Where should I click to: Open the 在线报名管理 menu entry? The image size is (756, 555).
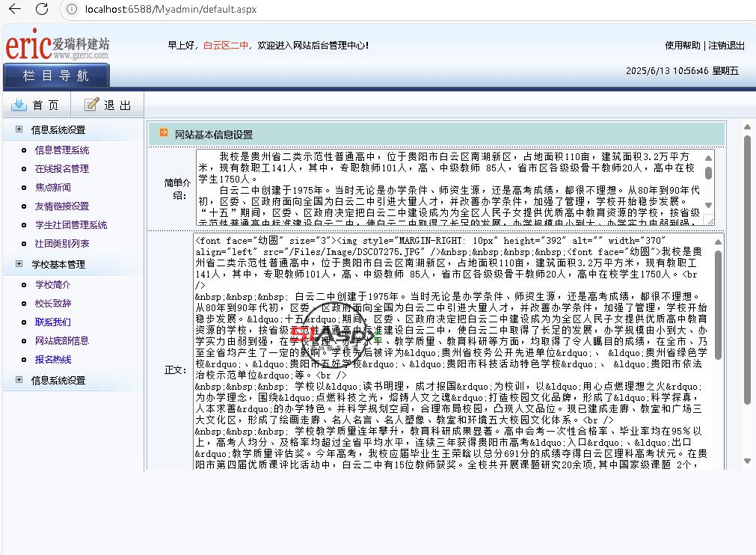coord(62,168)
